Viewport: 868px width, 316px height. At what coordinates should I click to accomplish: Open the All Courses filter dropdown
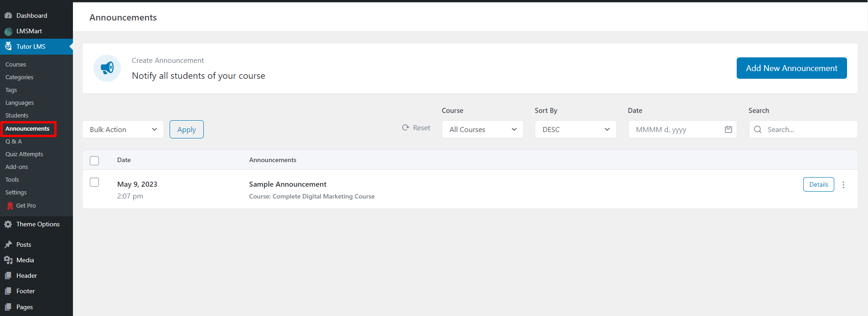click(x=482, y=130)
